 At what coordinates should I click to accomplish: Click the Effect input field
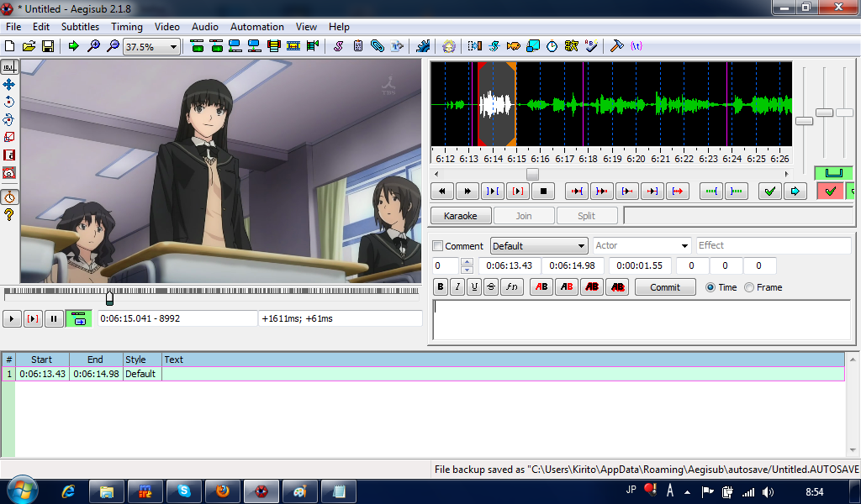[774, 245]
